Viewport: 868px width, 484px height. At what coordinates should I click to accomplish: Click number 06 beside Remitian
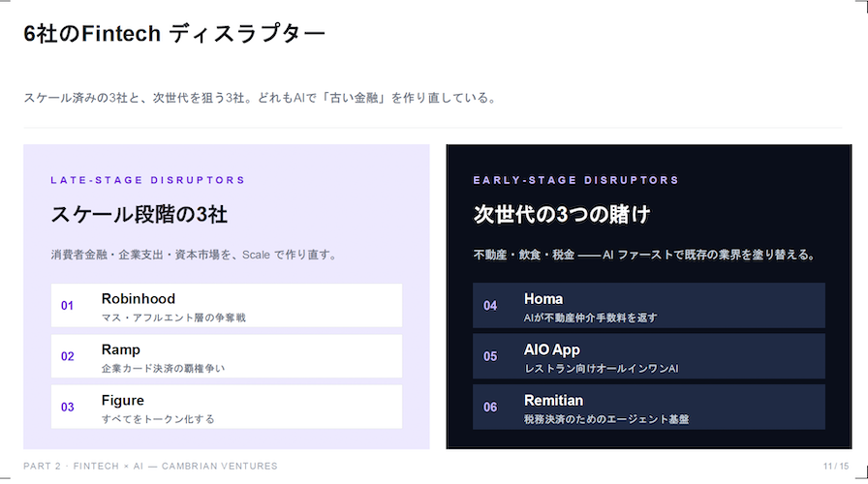click(490, 408)
